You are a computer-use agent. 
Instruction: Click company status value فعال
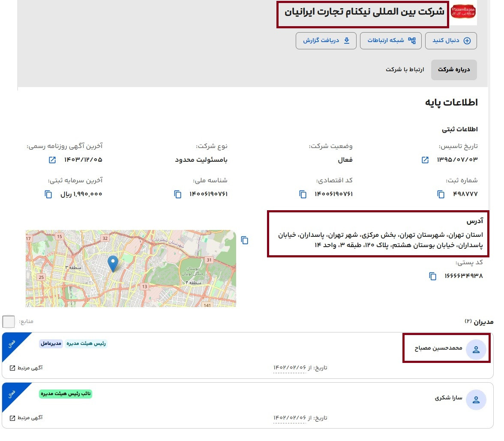point(345,160)
